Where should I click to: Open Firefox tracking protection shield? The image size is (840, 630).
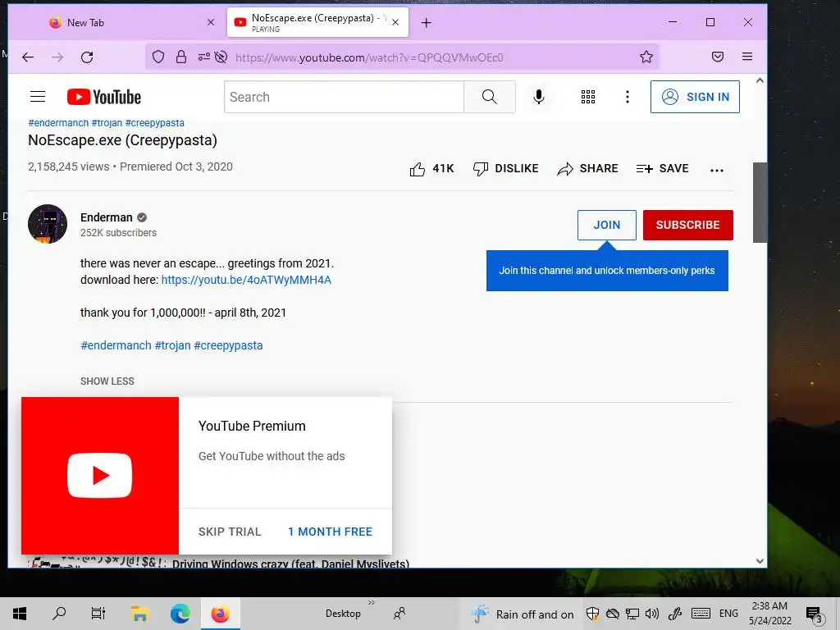coord(158,57)
